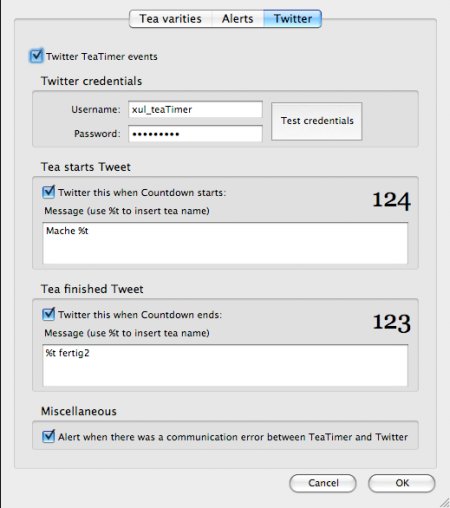Select the Twitter tab
The height and width of the screenshot is (508, 450).
tap(293, 19)
